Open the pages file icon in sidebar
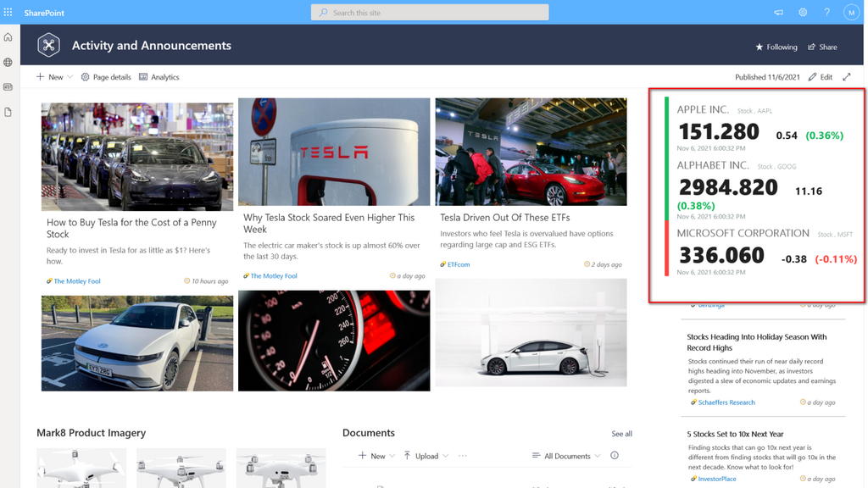Screen dimensions: 868x488 click(8, 113)
